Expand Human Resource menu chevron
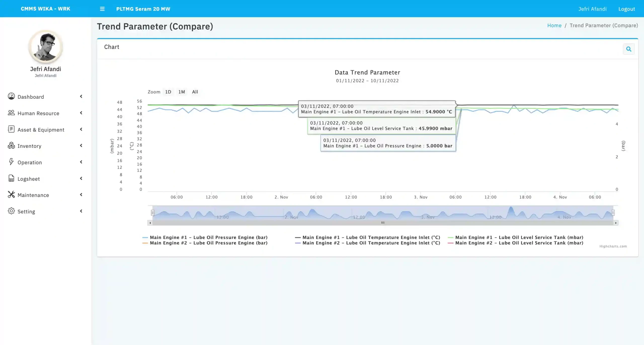The width and height of the screenshot is (644, 345). pos(81,113)
